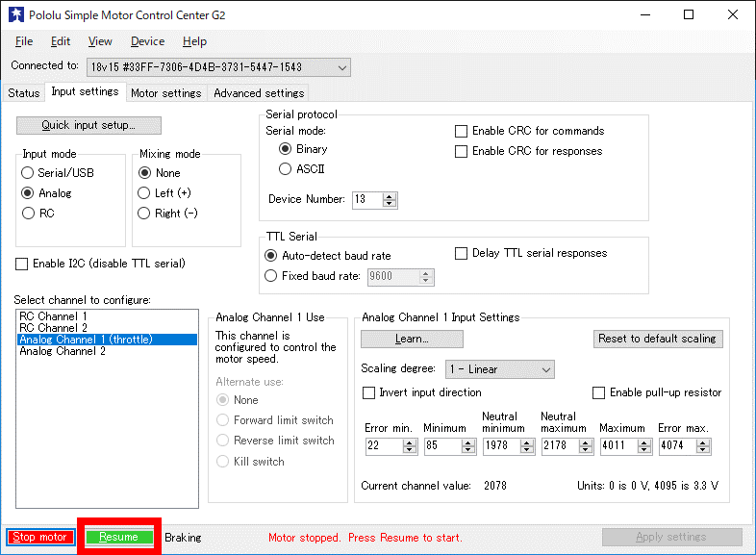Select RC input mode
Viewport: 756px width, 555px height.
38,214
